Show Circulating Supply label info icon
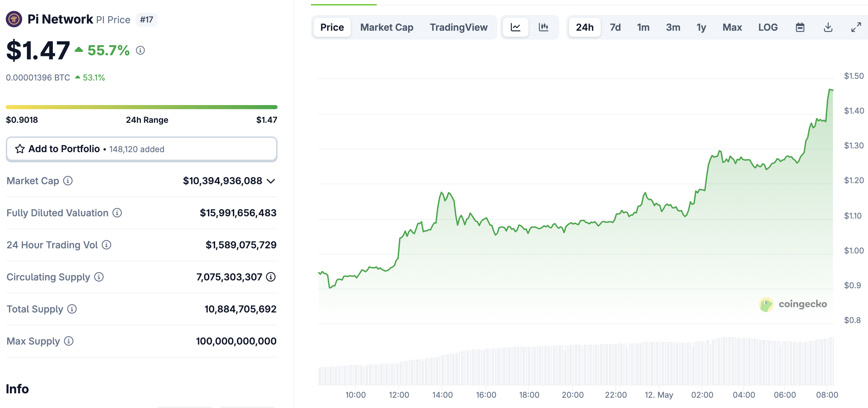Image resolution: width=868 pixels, height=408 pixels. pyautogui.click(x=99, y=277)
